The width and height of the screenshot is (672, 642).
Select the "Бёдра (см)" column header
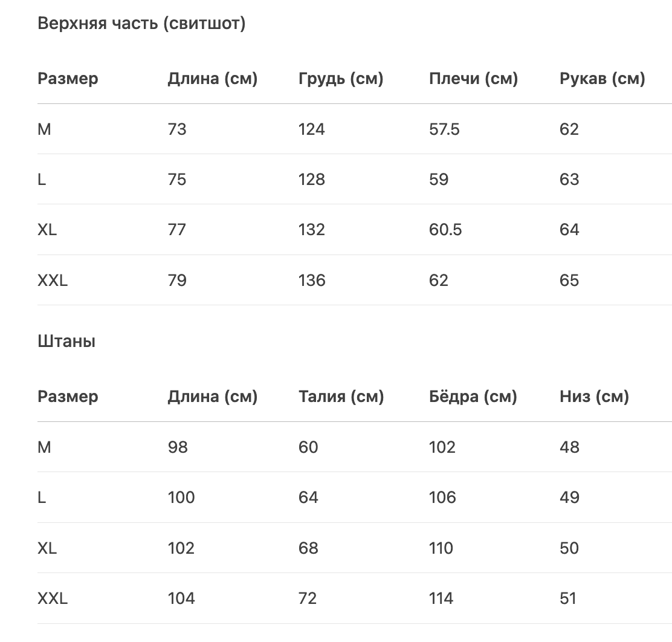pos(473,397)
